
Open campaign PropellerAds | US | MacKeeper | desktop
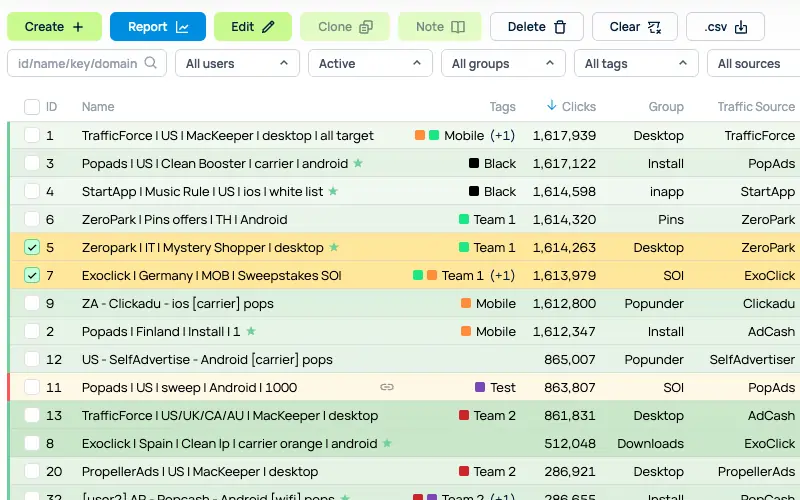point(199,471)
